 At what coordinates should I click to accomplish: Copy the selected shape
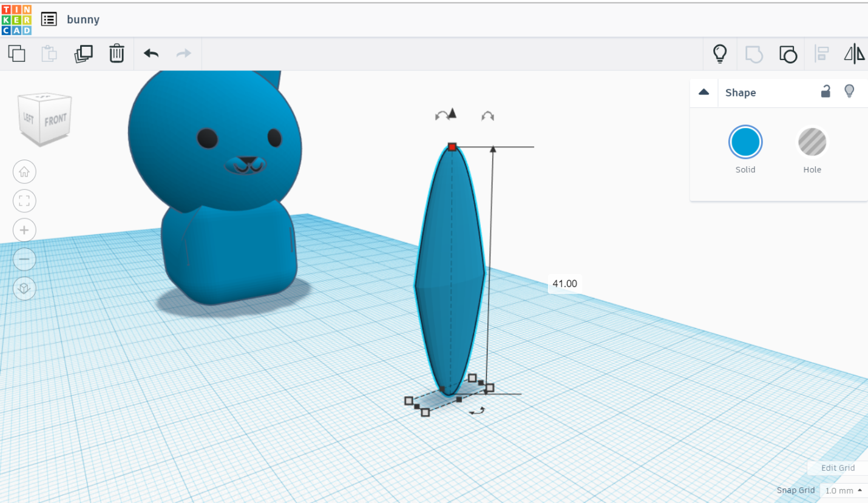coord(17,53)
